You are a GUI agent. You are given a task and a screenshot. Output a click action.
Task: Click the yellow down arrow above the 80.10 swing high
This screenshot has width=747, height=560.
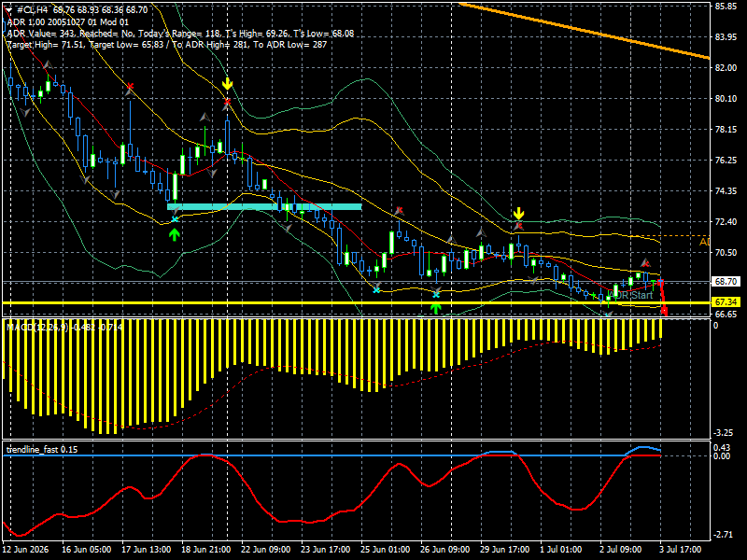(227, 84)
